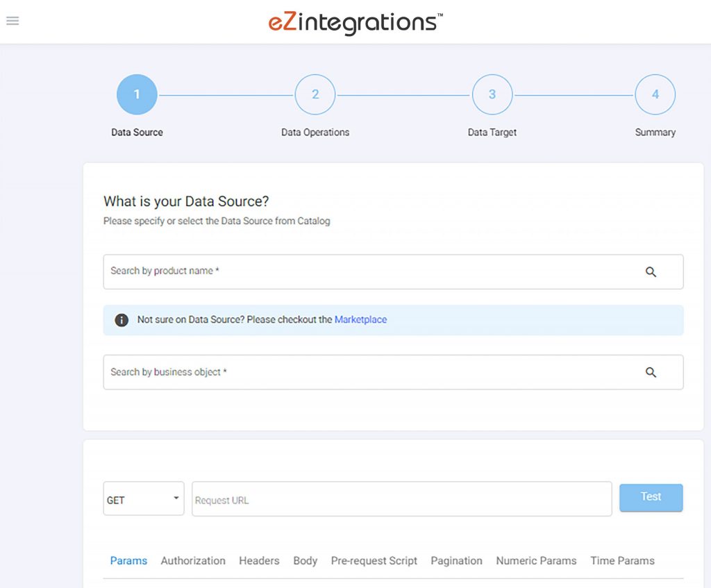
Task: Switch to the Params tab
Action: click(128, 561)
